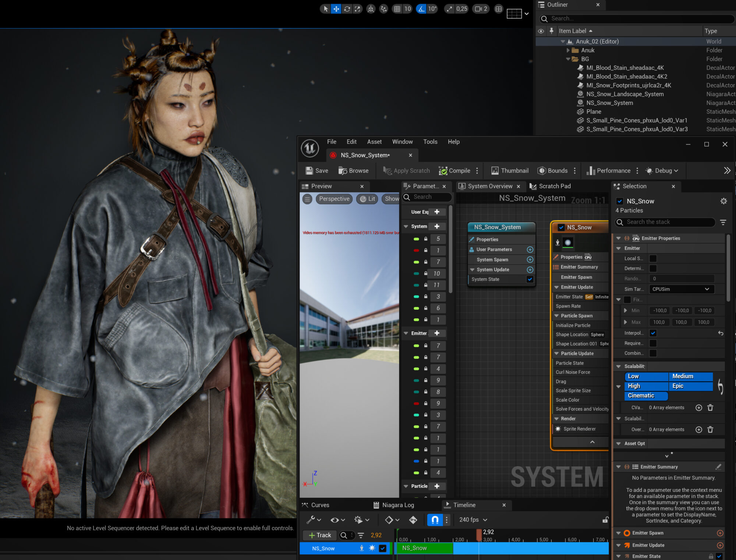Select the translate gizmo tool in viewport
Viewport: 736px width, 560px height.
click(x=336, y=9)
